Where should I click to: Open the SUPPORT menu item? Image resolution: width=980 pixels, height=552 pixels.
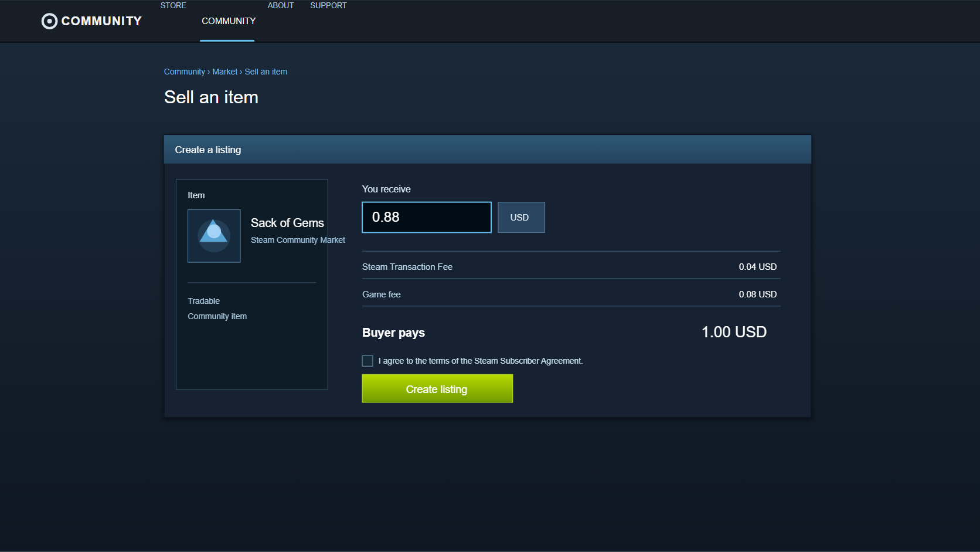point(328,5)
